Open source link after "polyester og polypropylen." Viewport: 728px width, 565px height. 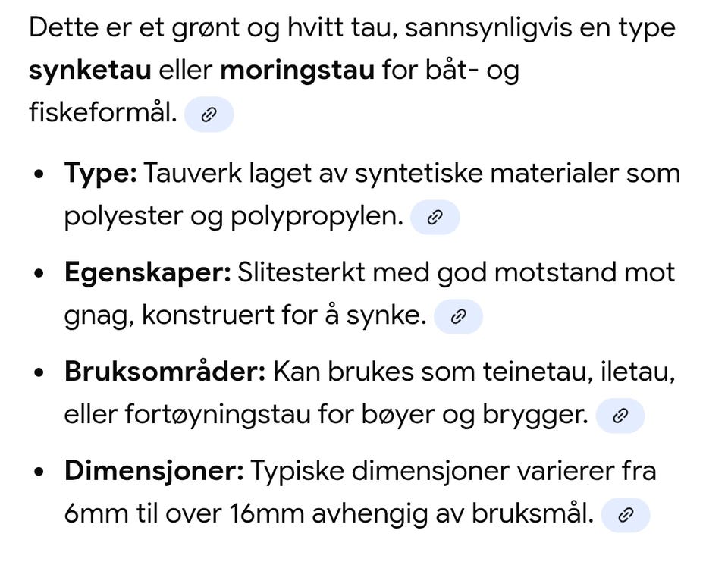[435, 218]
